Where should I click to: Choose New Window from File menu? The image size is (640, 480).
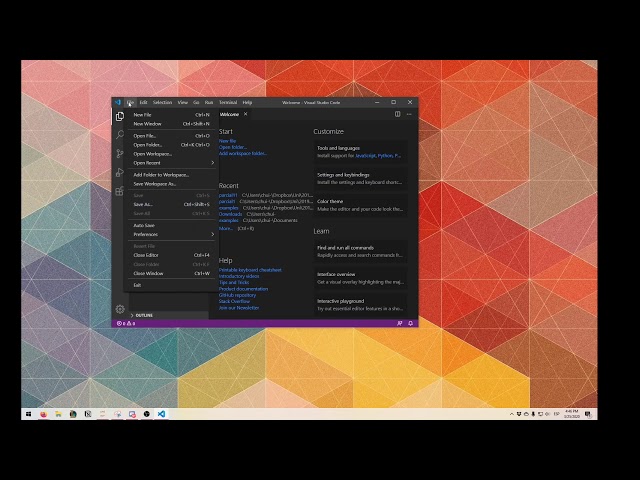[171, 124]
